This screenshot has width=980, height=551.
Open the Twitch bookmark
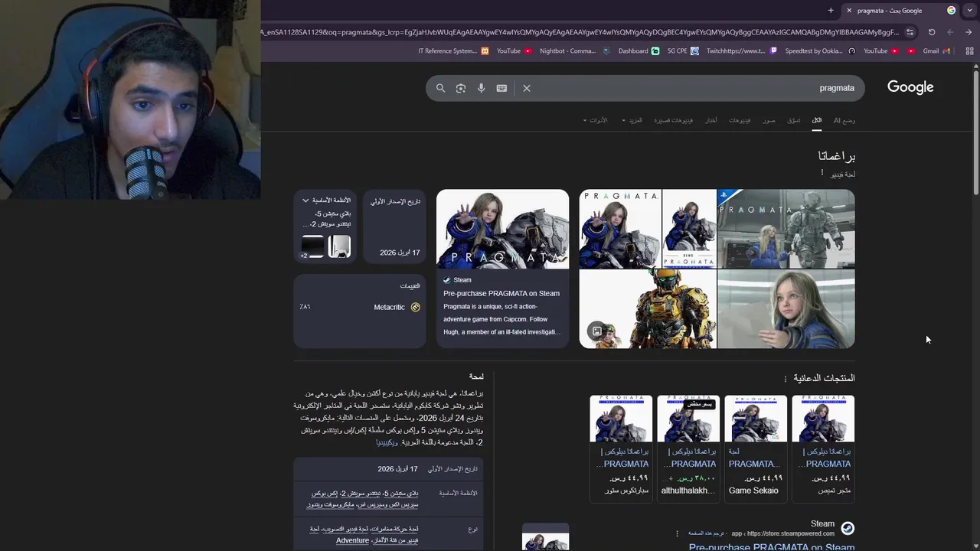pyautogui.click(x=741, y=51)
